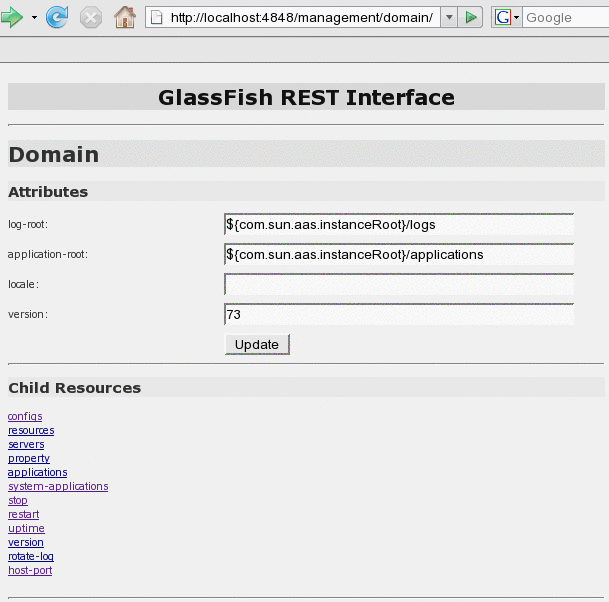
Task: Open the applications link
Action: pos(37,472)
